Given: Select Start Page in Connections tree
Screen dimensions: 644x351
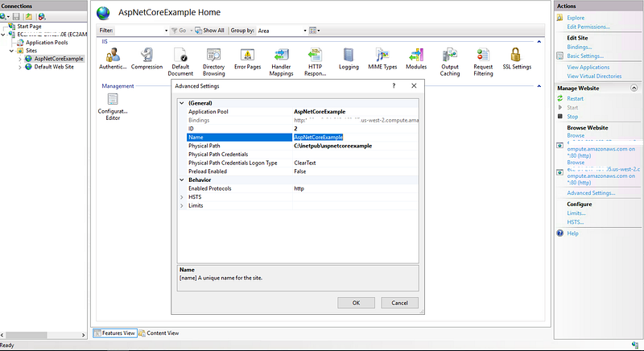Looking at the screenshot, I should coord(29,27).
